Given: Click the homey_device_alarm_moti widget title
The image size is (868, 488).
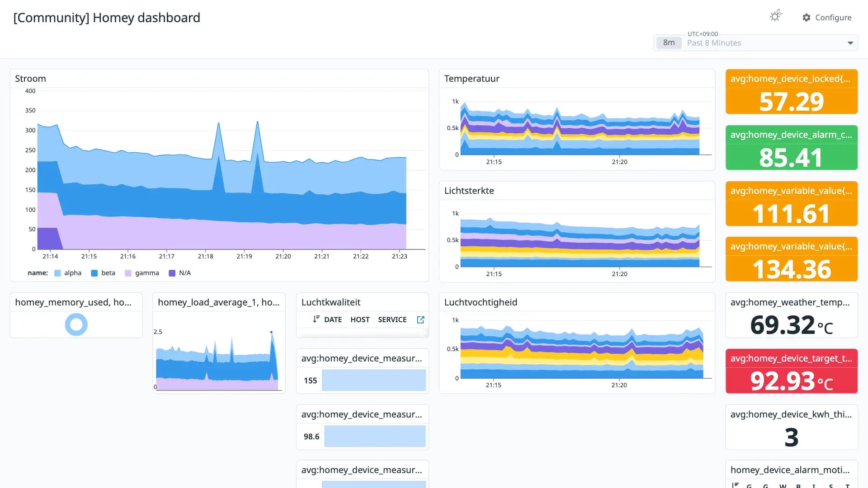Looking at the screenshot, I should tap(790, 470).
